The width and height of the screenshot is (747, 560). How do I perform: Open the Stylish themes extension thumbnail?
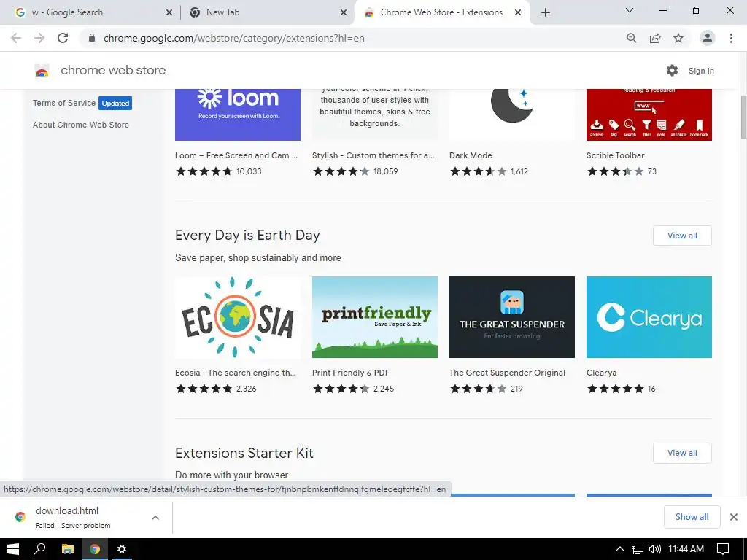(375, 114)
